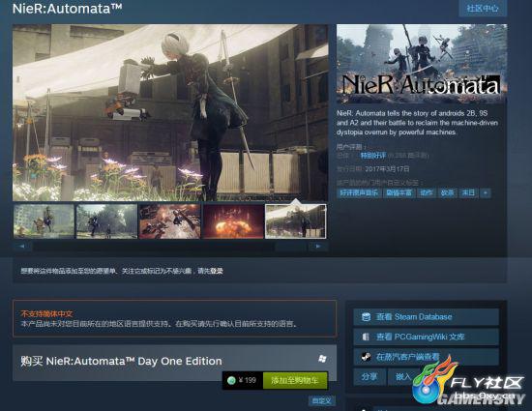Screen dimensions: 532x411
Task: Click the Steam logo to view in the client
Action: (x=366, y=357)
